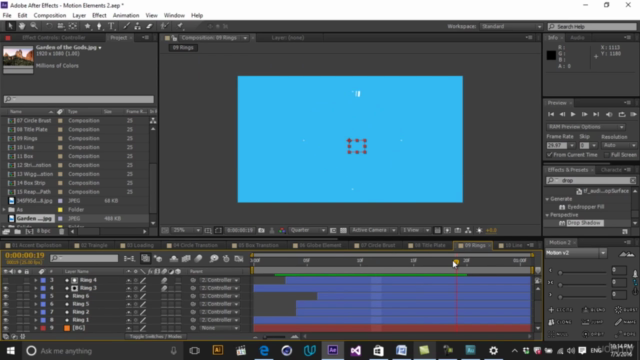Open the Animation menu
Image resolution: width=640 pixels, height=360 pixels.
click(x=126, y=16)
